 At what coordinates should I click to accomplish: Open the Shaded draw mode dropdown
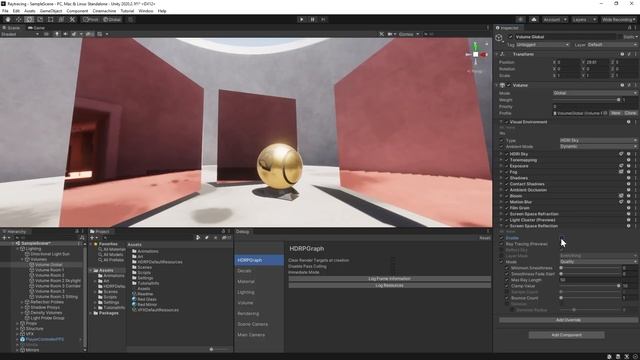[20, 34]
